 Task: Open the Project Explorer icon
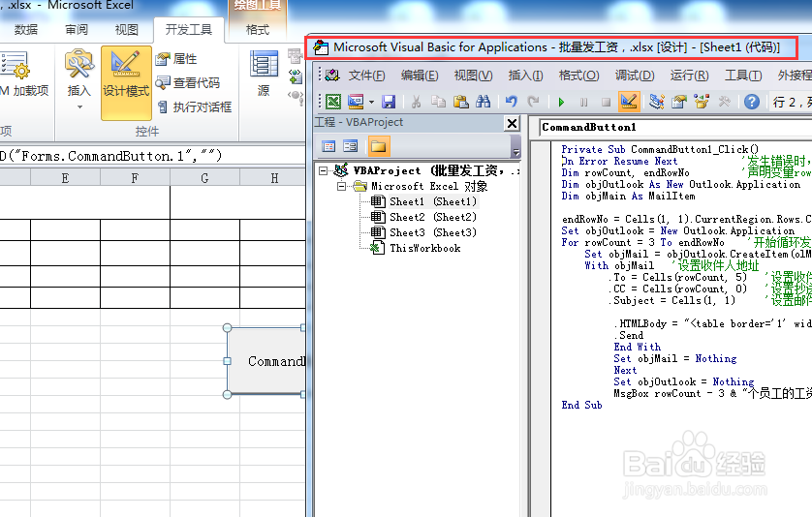pyautogui.click(x=657, y=102)
